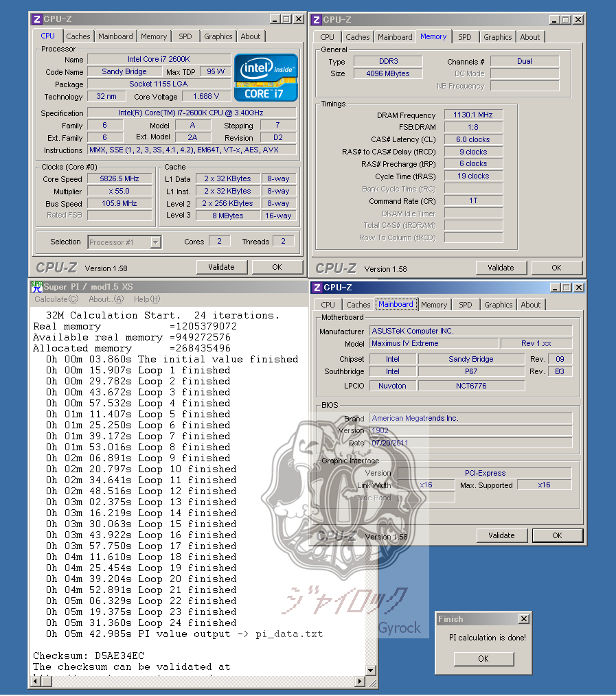Switch to About tab in bottom-right CPU-Z window

pos(531,305)
